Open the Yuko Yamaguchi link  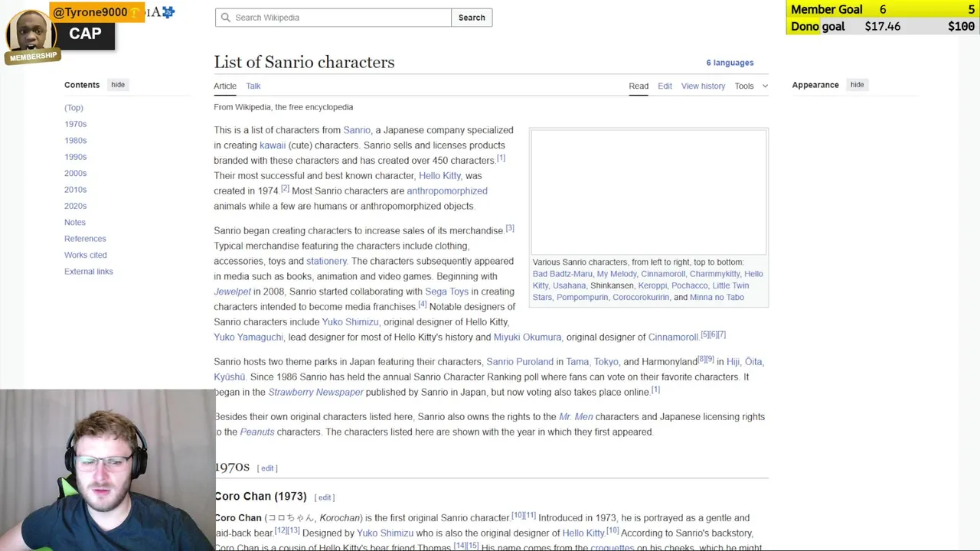pyautogui.click(x=248, y=337)
